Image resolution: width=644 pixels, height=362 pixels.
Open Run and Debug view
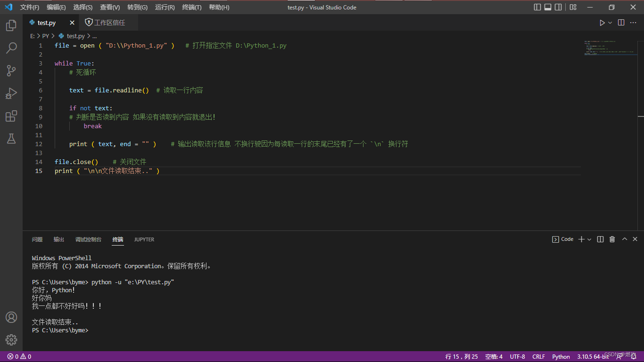(x=11, y=93)
